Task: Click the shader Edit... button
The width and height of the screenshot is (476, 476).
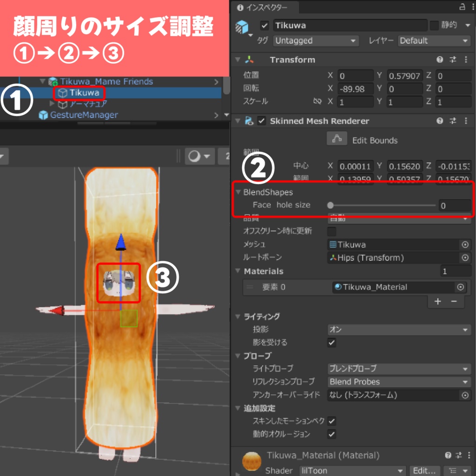Action: pyautogui.click(x=425, y=470)
